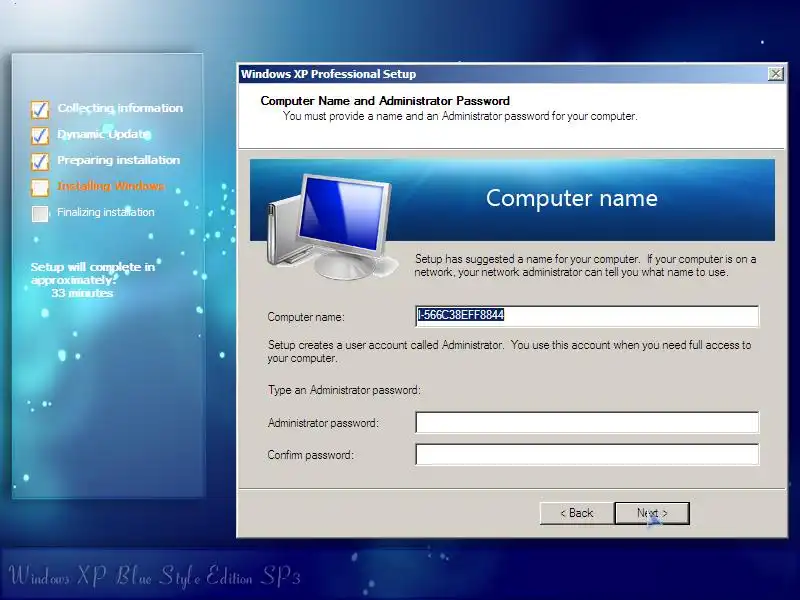
Task: Click the 'Computer Name and Administrator Password' heading
Action: tap(385, 101)
